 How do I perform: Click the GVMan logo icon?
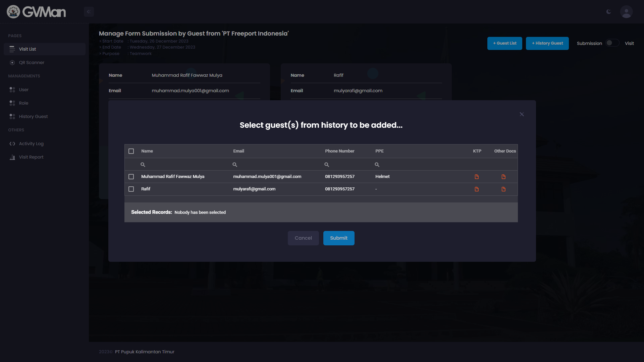click(13, 12)
